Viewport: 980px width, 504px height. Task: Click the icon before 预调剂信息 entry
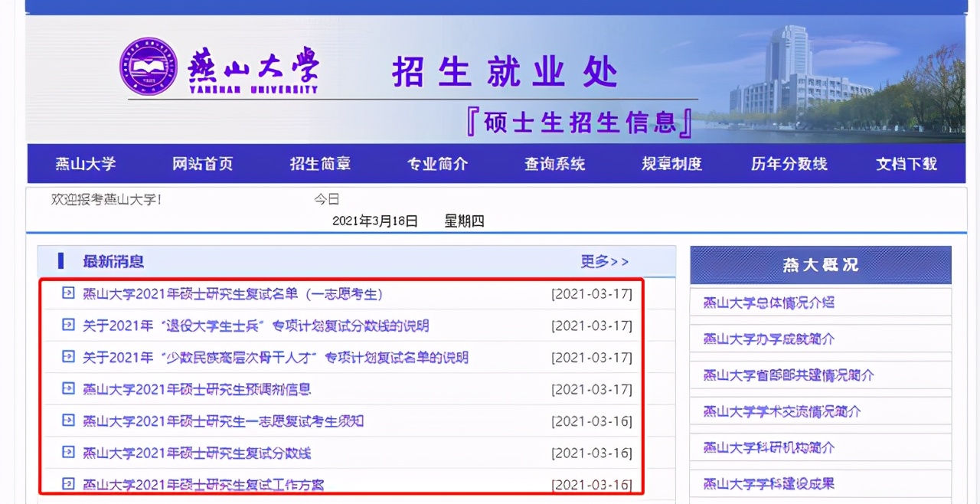pyautogui.click(x=67, y=389)
